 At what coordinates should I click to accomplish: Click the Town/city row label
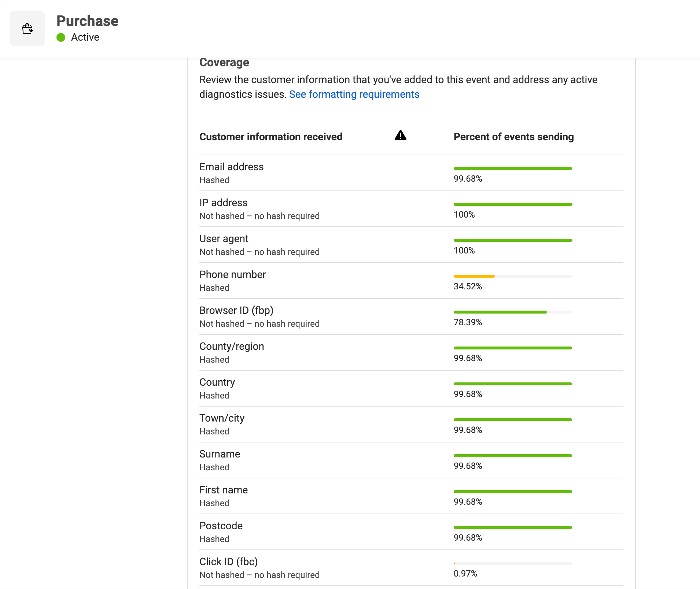point(222,418)
